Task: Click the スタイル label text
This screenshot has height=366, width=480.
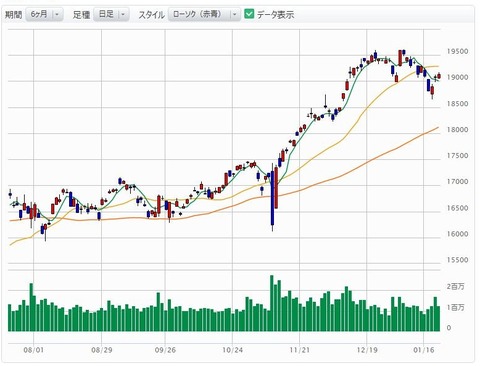Action: click(x=151, y=15)
